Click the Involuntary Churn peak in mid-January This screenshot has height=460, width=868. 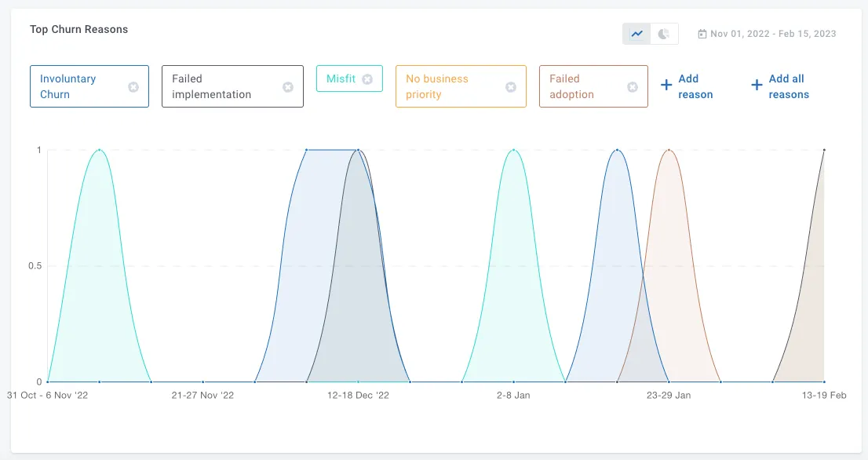617,150
